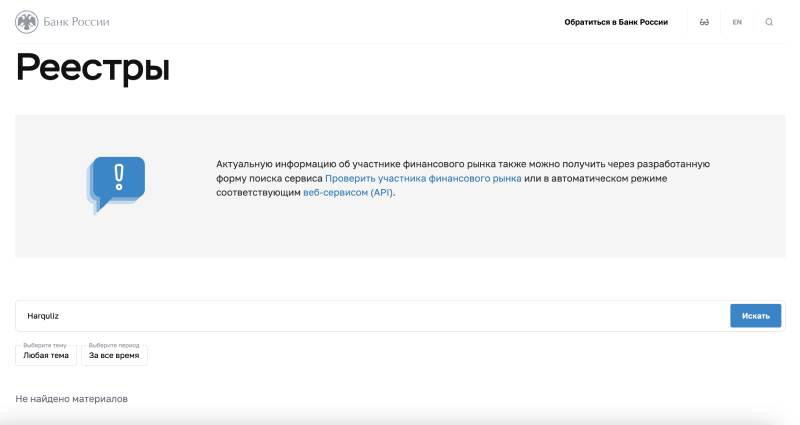Screen dimensions: 800x425
Task: Click the 'Выберите тему' field label
Action: pyautogui.click(x=43, y=345)
